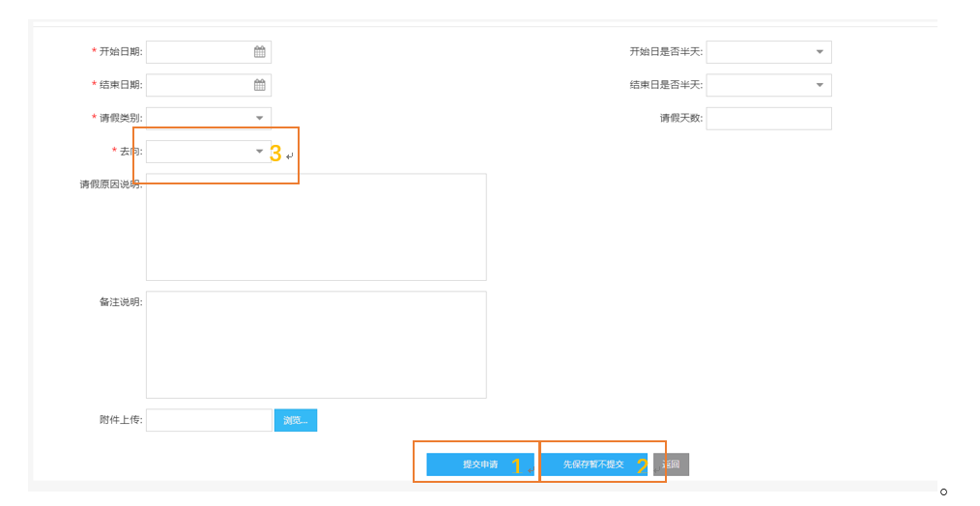The width and height of the screenshot is (980, 506).
Task: Open the 开始日期 calendar picker icon
Action: (259, 52)
